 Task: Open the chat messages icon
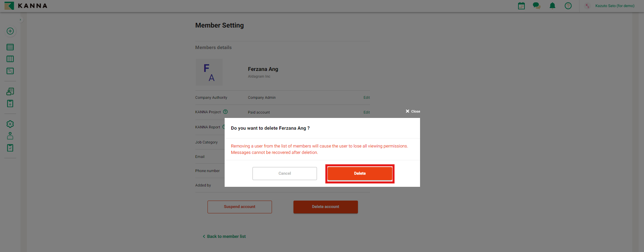click(537, 6)
